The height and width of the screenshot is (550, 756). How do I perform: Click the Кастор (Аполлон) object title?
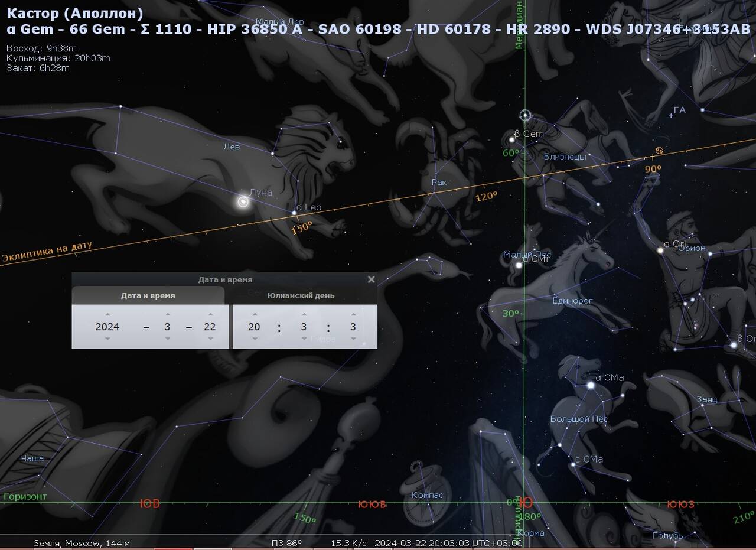75,13
